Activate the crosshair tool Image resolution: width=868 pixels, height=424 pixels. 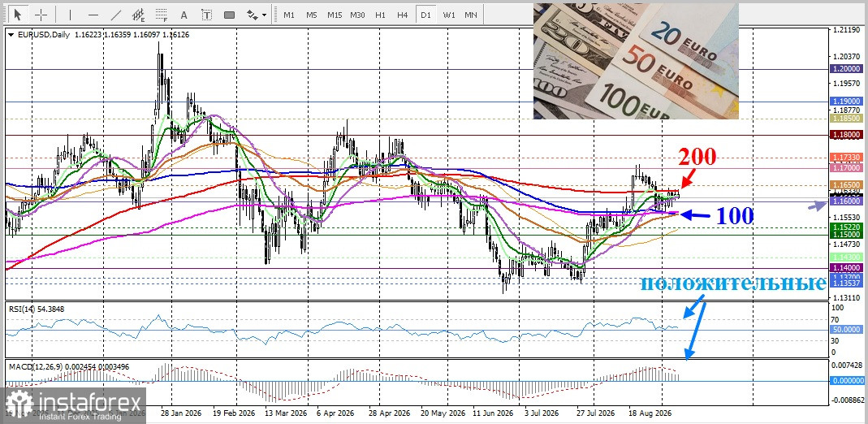(41, 15)
